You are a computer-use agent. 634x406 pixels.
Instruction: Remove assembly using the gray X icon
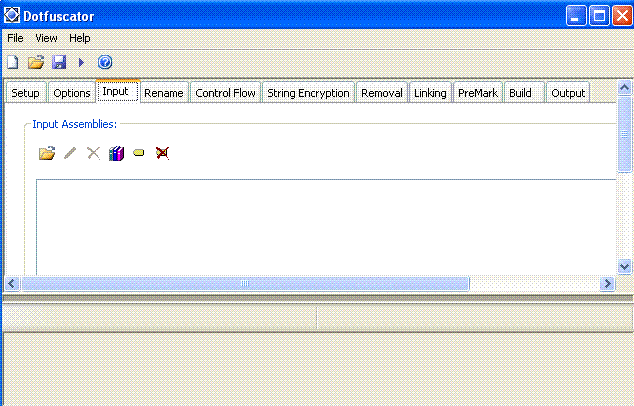[x=93, y=153]
